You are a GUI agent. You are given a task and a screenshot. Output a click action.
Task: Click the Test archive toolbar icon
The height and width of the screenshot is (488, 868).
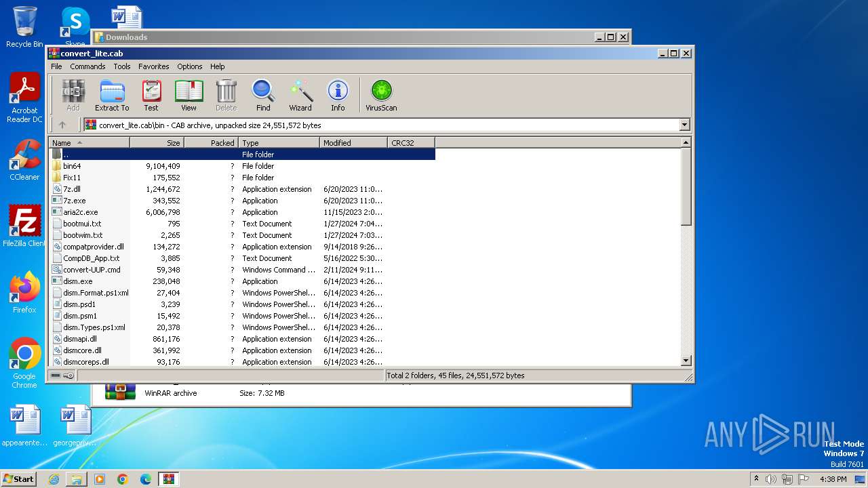151,96
